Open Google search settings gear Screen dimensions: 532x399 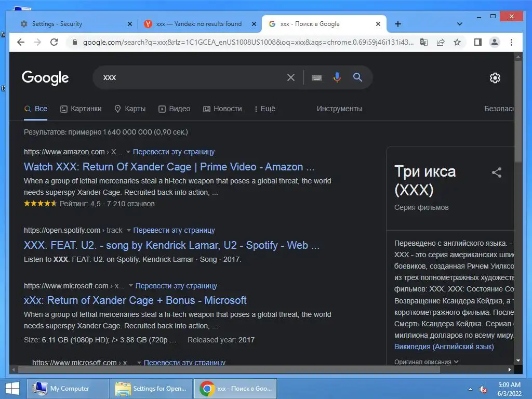coord(495,78)
